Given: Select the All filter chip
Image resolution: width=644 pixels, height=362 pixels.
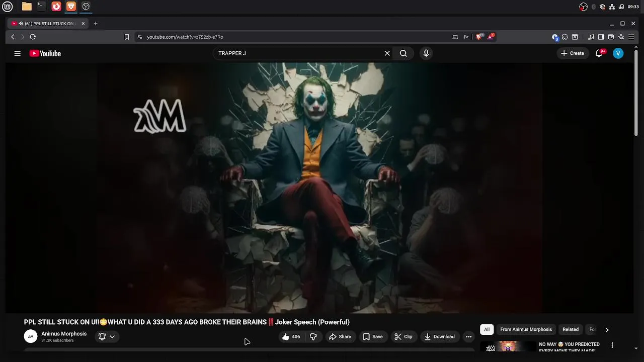Looking at the screenshot, I should pyautogui.click(x=487, y=329).
